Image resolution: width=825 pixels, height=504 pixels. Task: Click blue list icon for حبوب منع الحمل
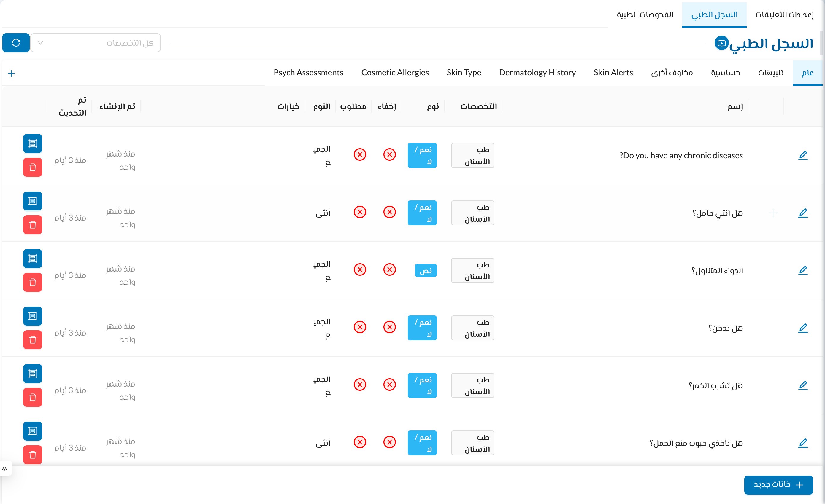(x=32, y=431)
